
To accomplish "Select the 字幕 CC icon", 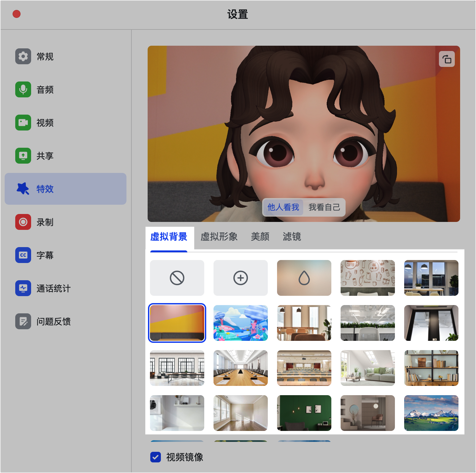I will coord(23,255).
